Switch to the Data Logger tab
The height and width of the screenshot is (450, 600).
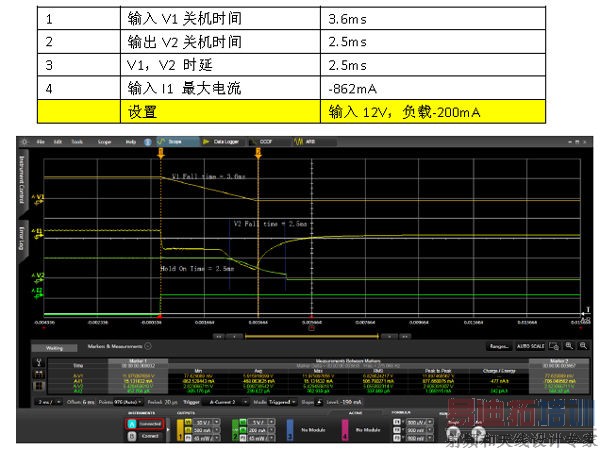pyautogui.click(x=223, y=142)
